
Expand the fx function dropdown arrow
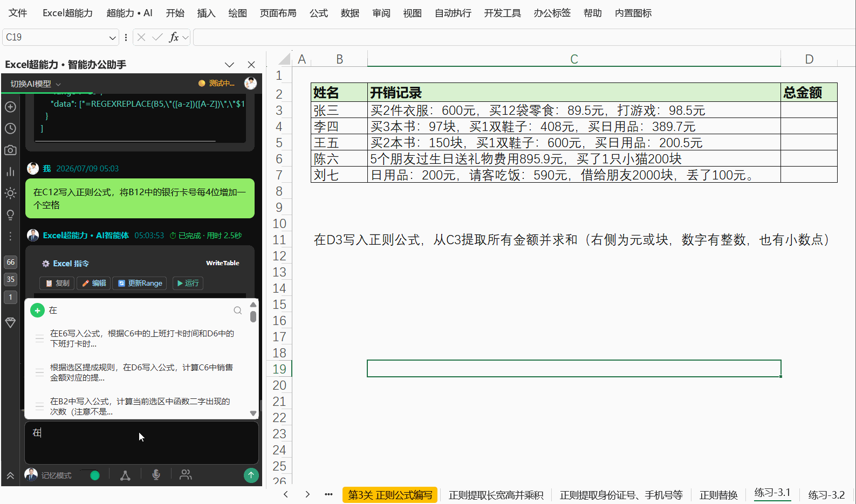coord(186,37)
